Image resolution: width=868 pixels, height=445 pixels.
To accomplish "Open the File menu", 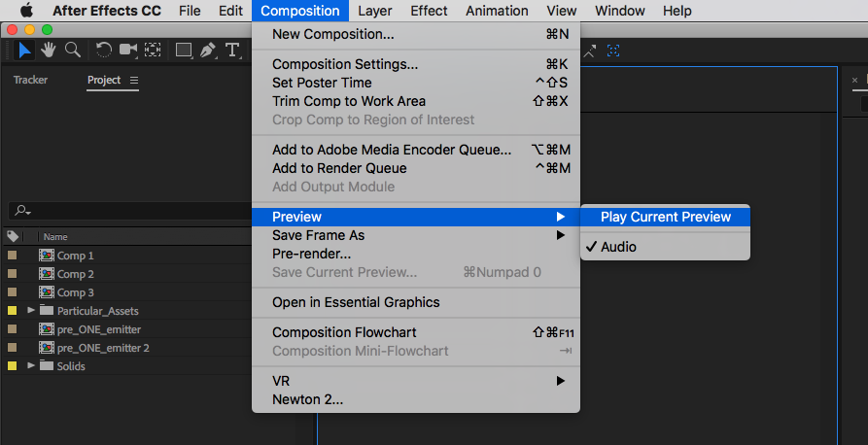I will pos(190,11).
